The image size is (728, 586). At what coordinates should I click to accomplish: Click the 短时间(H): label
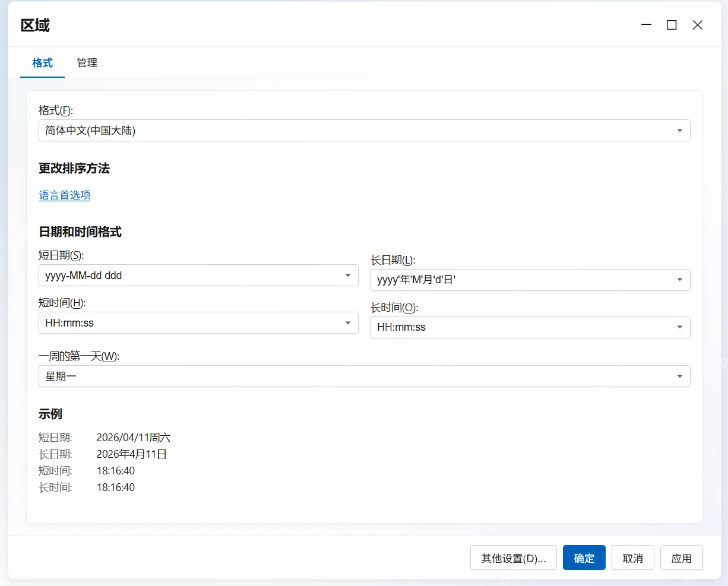tap(62, 303)
